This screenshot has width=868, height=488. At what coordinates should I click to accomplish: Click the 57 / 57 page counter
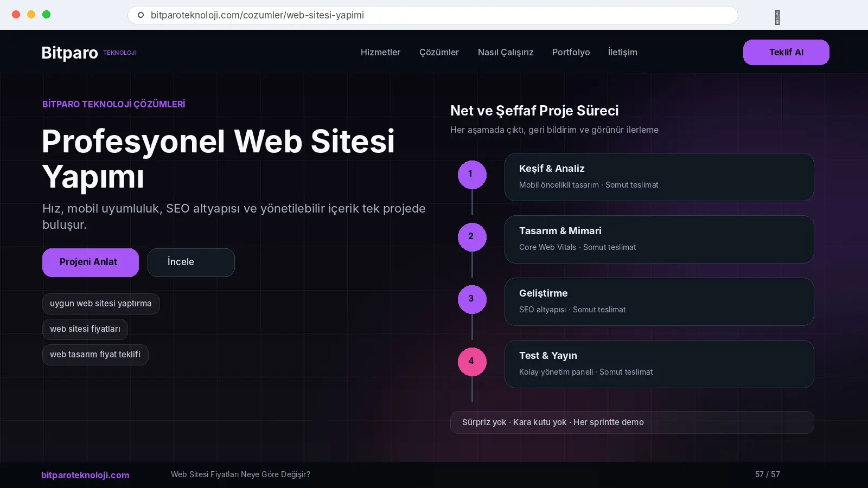[767, 474]
